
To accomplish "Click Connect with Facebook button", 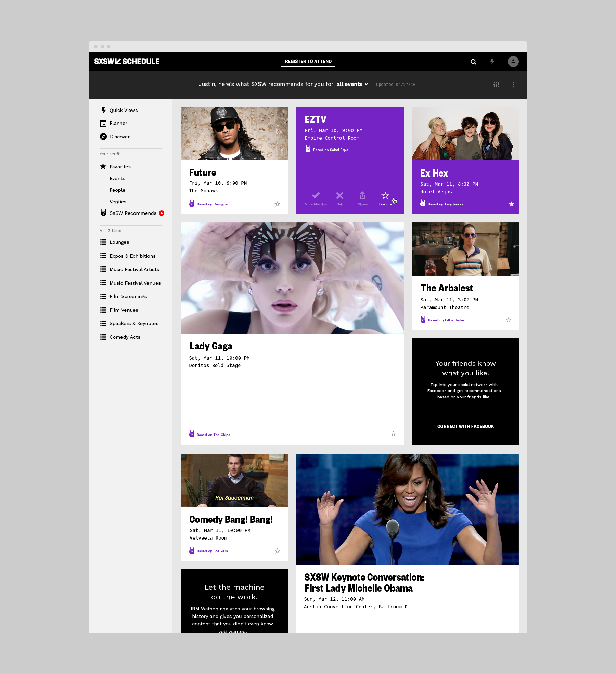I will point(465,427).
